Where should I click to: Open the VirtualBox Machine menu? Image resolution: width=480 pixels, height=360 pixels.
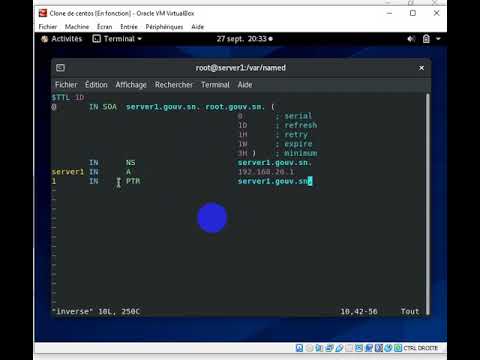77,27
